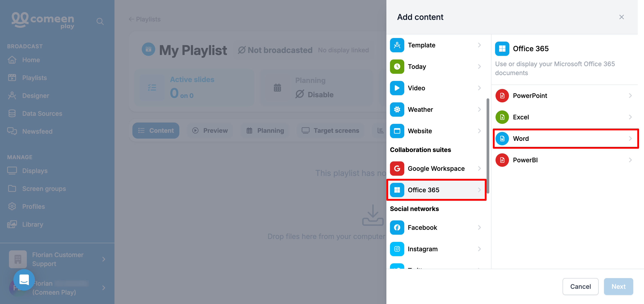Screen dimensions: 644x304
Task: Go back to Playlists link
Action: (x=144, y=19)
